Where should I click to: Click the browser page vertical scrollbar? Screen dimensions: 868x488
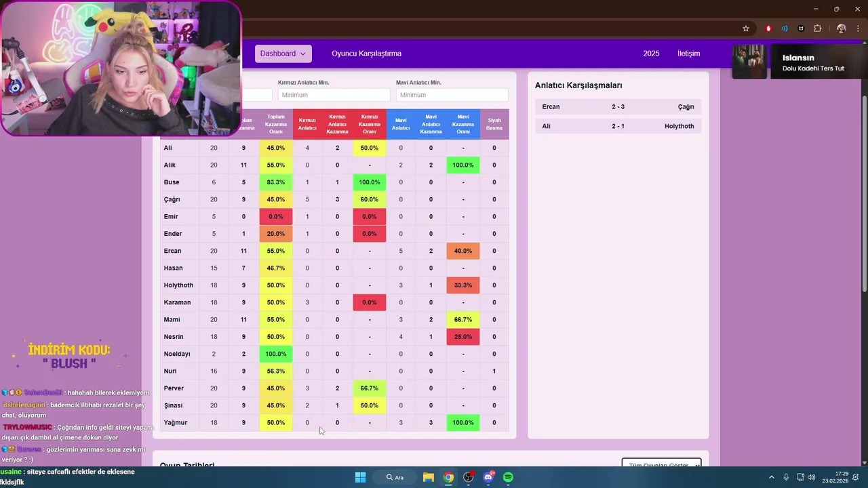[x=864, y=193]
